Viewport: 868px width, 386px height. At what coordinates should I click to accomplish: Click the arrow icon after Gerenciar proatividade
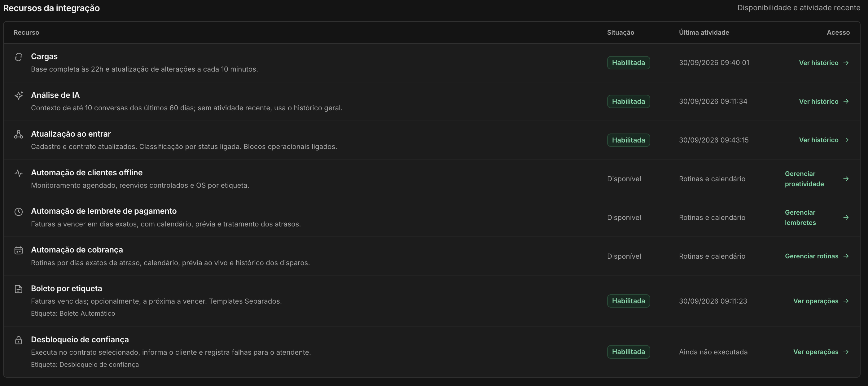846,179
